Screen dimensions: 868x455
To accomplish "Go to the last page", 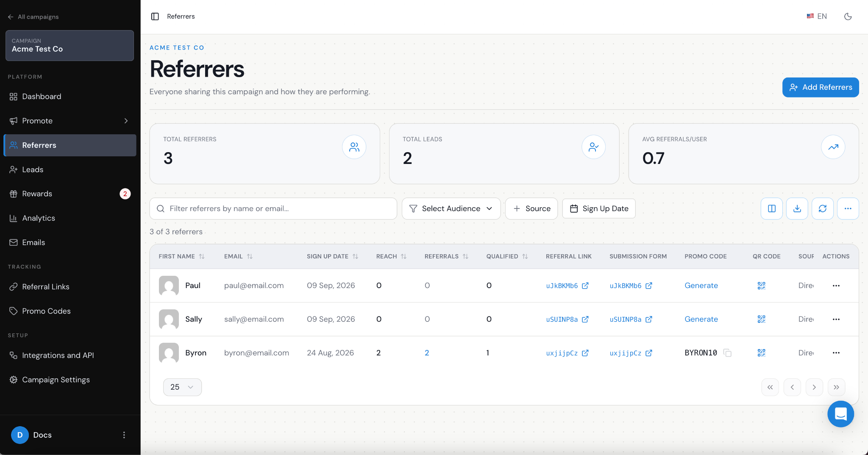I will 836,387.
